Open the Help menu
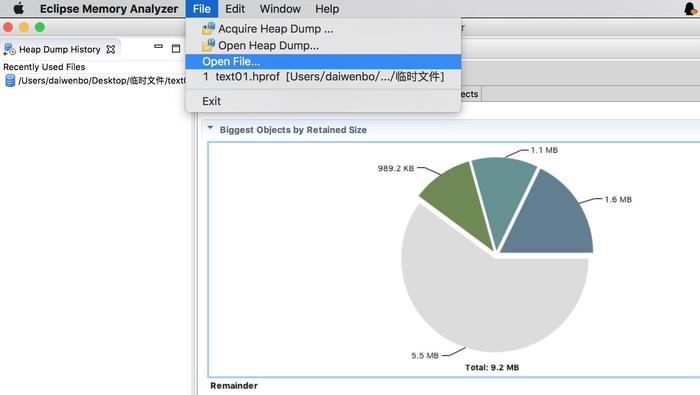 (x=327, y=9)
